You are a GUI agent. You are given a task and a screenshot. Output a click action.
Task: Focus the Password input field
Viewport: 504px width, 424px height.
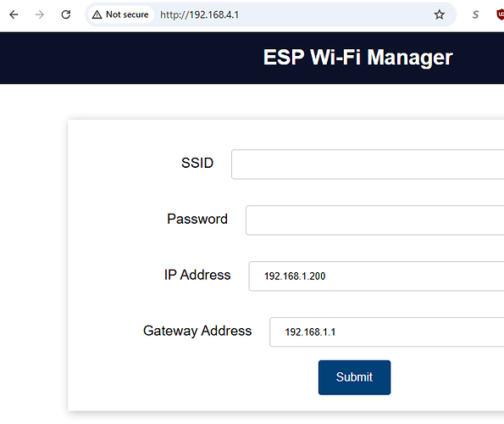click(x=374, y=220)
